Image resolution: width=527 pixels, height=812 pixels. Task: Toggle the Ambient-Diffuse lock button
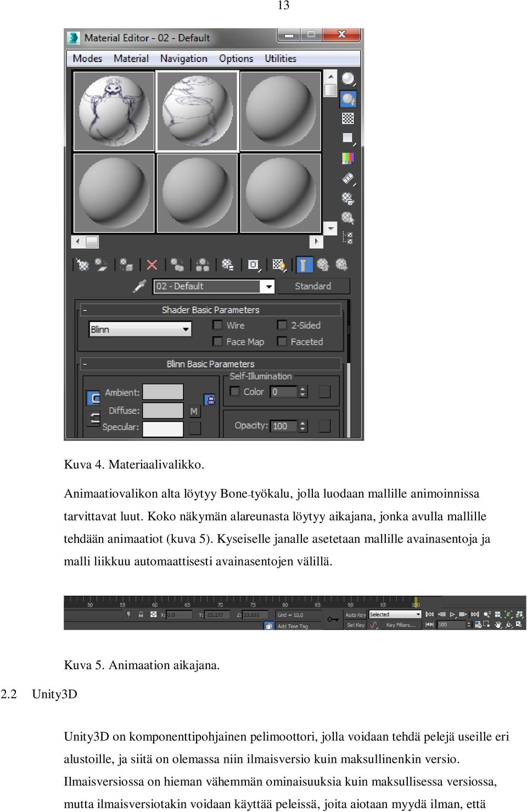[x=94, y=398]
